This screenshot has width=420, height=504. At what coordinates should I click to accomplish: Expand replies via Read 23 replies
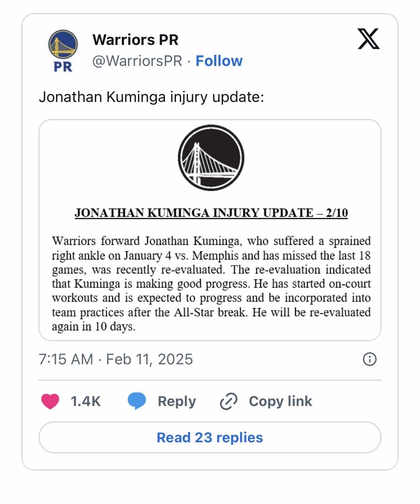[x=210, y=437]
